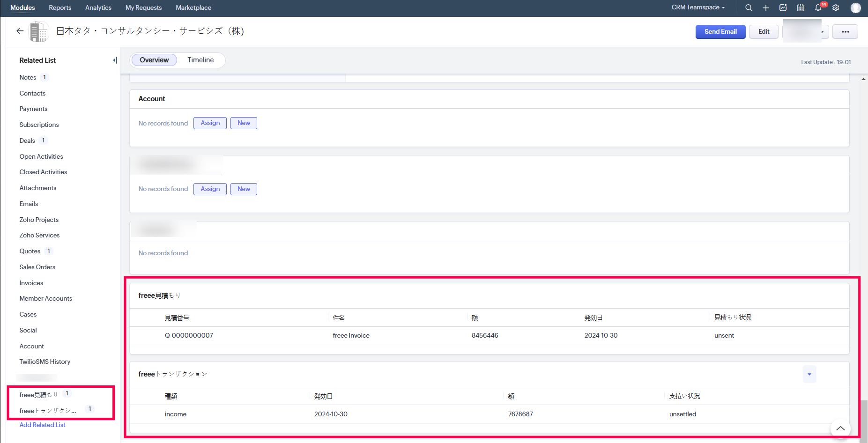Open the Reports menu
Viewport: 868px width, 443px height.
click(60, 7)
